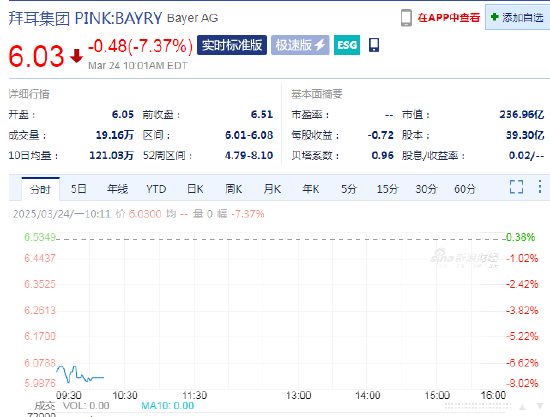
Task: Click the 10-day average volume 121.03万
Action: (x=112, y=155)
